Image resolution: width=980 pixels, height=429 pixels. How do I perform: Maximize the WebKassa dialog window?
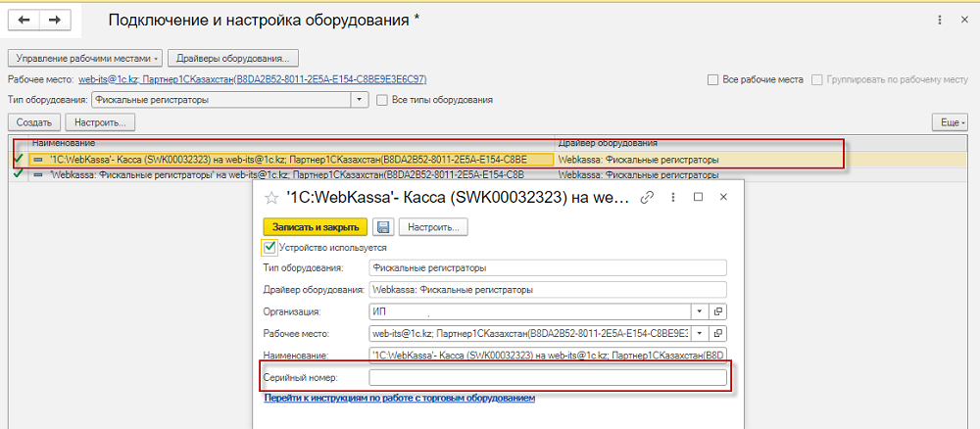click(698, 197)
